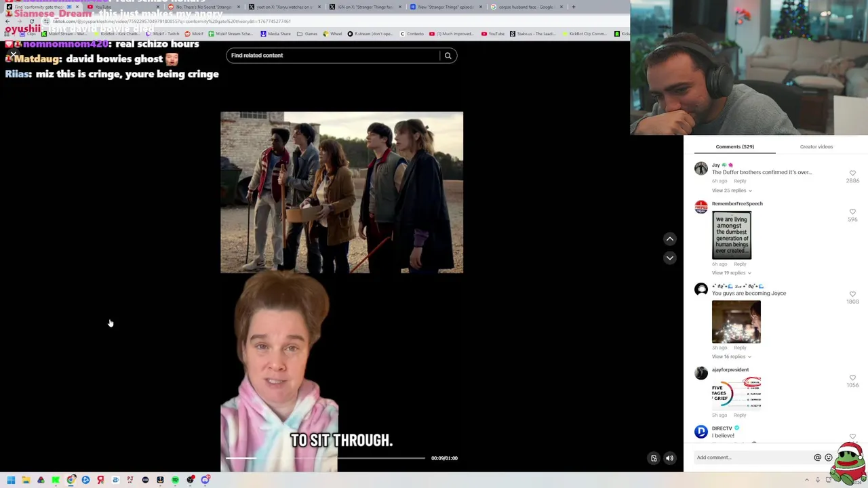Select the Comments (529) tab
Screen dimensions: 868x488
pyautogui.click(x=734, y=146)
